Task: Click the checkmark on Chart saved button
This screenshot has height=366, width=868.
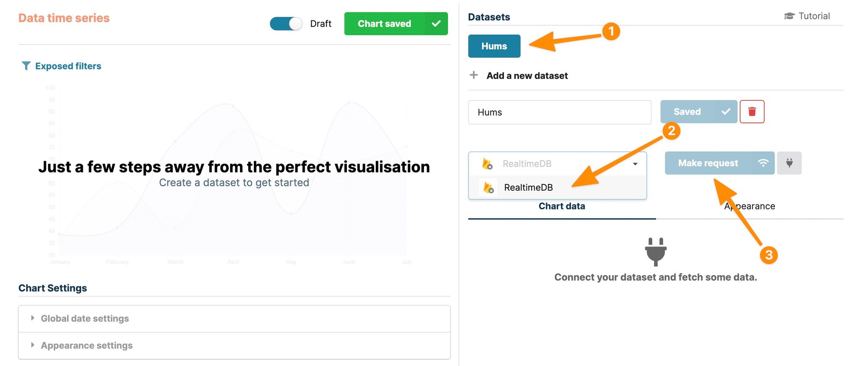Action: (x=436, y=24)
